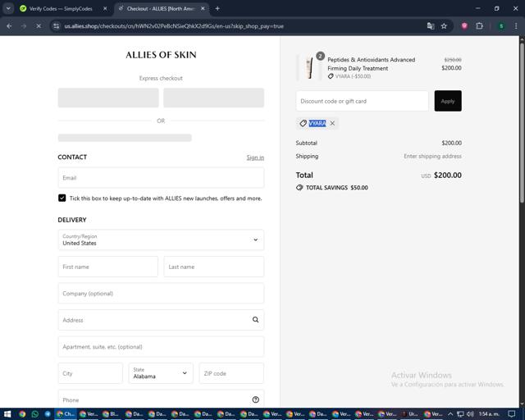Stop loading the page
This screenshot has width=525, height=420.
[39, 26]
